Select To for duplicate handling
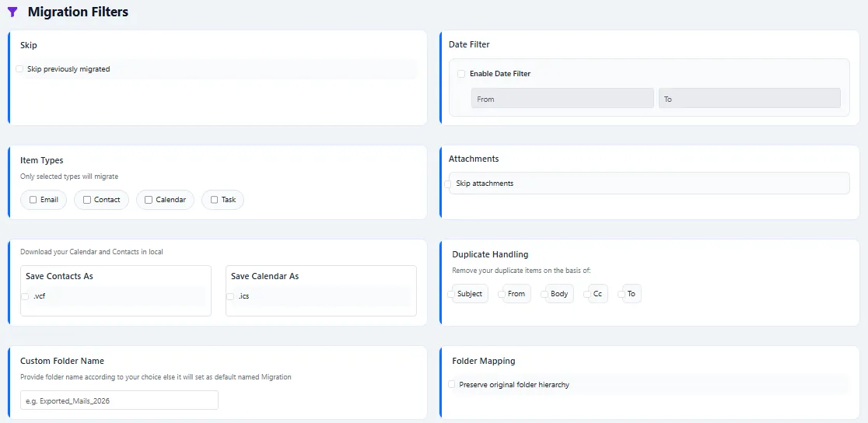The image size is (868, 423). click(x=621, y=294)
